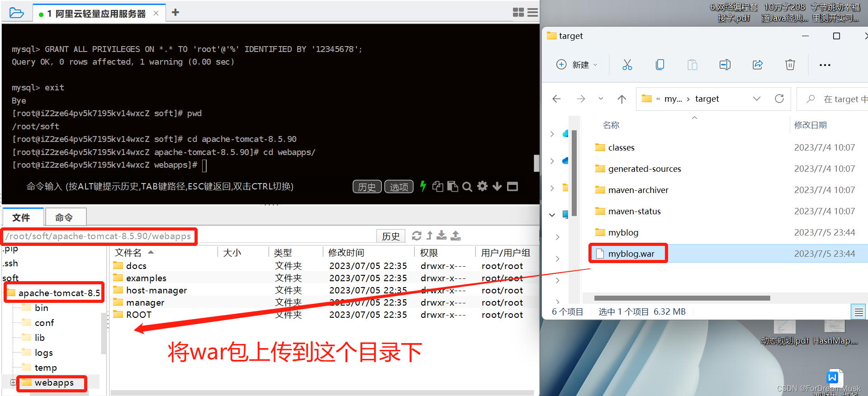Click the Explorer address bar target breadcrumb
This screenshot has height=396, width=868.
coord(707,99)
